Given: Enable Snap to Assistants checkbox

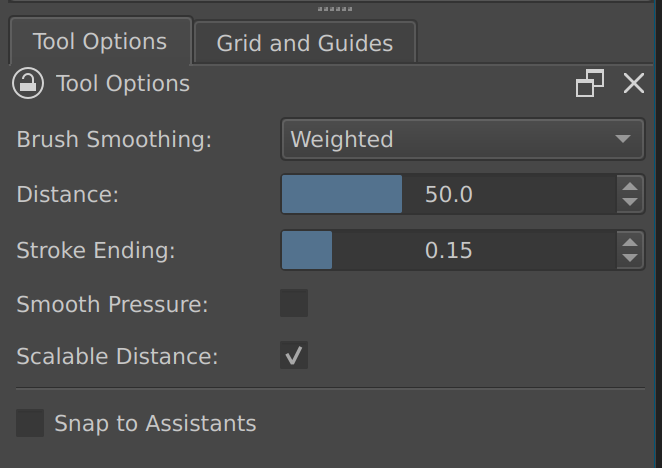Looking at the screenshot, I should click(x=30, y=423).
